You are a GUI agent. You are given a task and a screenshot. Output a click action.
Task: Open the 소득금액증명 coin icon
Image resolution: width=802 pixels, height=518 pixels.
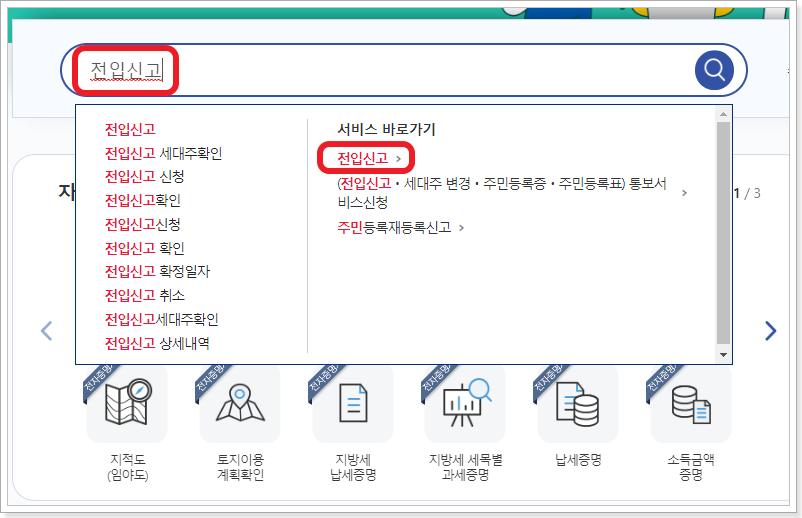(690, 405)
